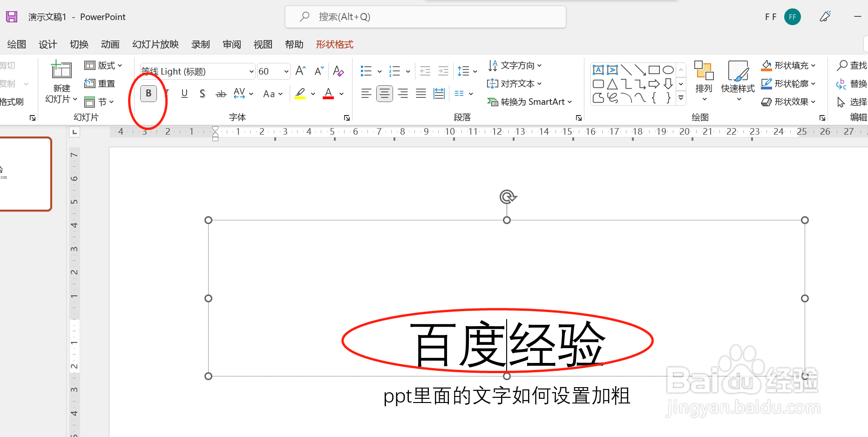
Task: Open columns options
Action: click(x=463, y=94)
